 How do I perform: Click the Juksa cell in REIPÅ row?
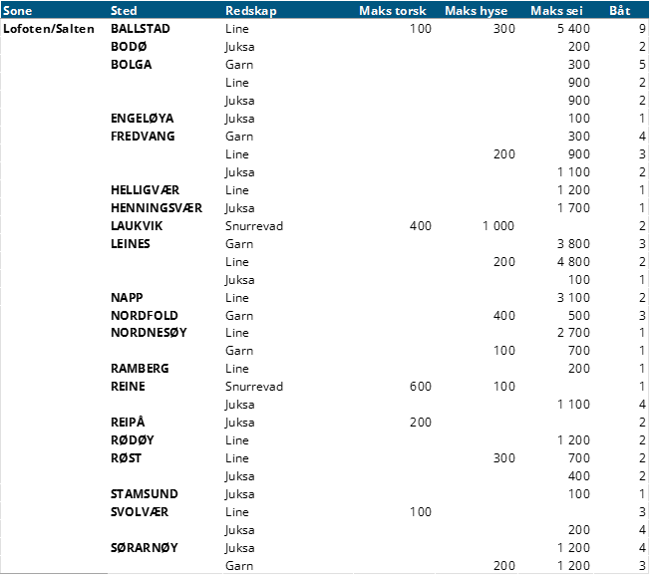pos(240,422)
